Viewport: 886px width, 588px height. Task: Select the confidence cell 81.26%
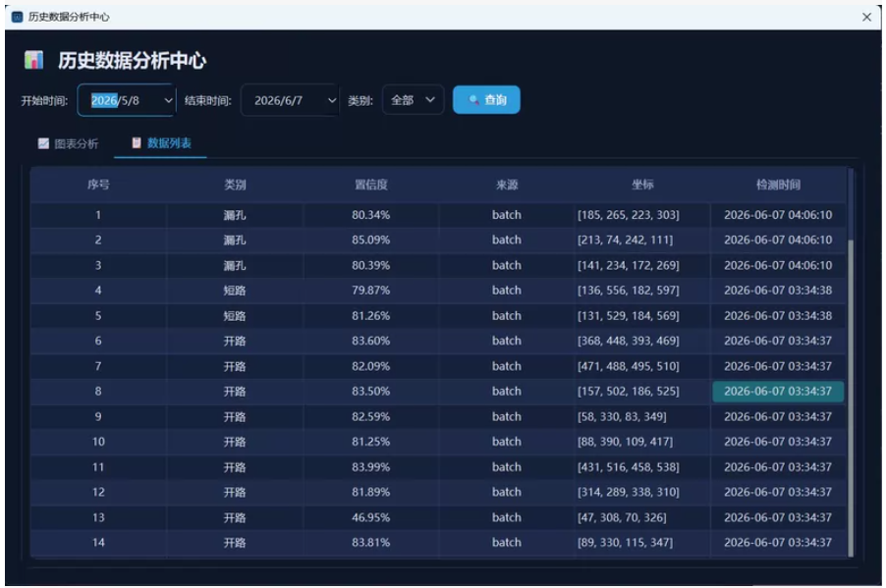(x=370, y=316)
